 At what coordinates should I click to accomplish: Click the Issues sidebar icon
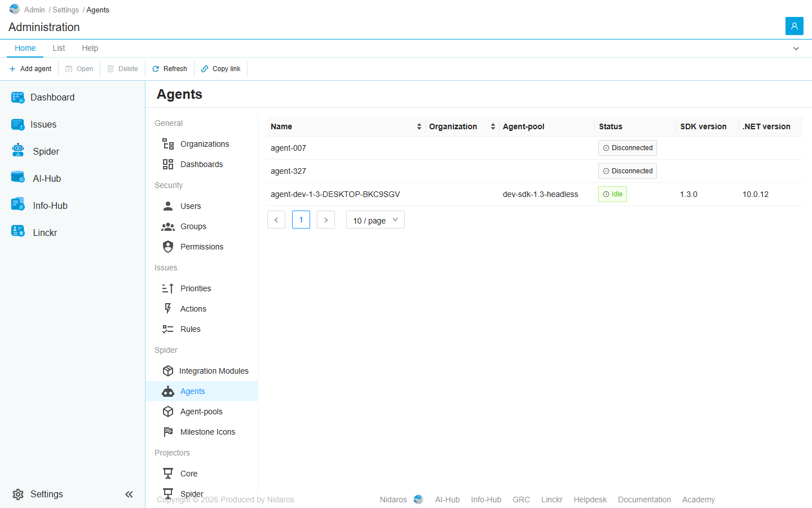click(18, 125)
